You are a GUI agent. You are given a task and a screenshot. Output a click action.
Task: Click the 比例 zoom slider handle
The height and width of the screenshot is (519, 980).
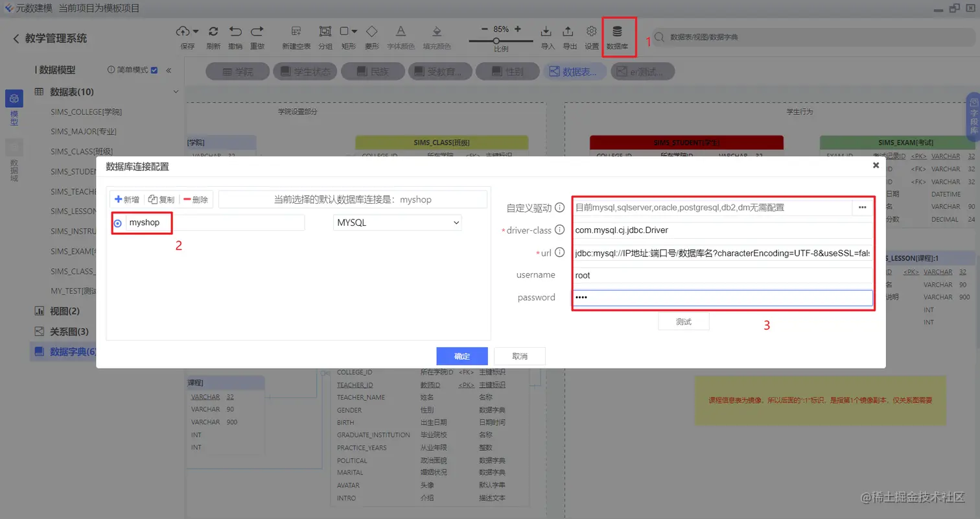tap(498, 41)
